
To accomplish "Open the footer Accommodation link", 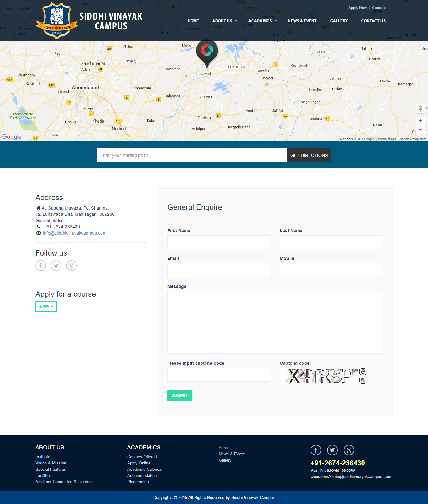I will pyautogui.click(x=142, y=475).
